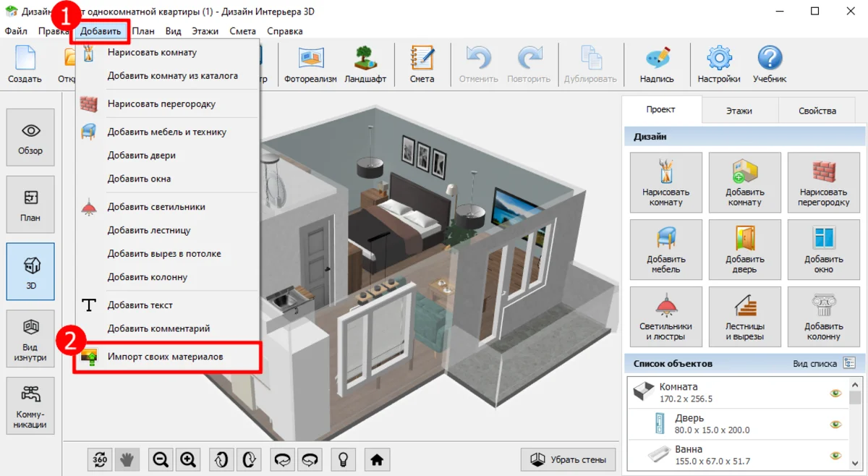Toggle visibility of the Дверь object
Image resolution: width=868 pixels, height=476 pixels.
point(835,424)
